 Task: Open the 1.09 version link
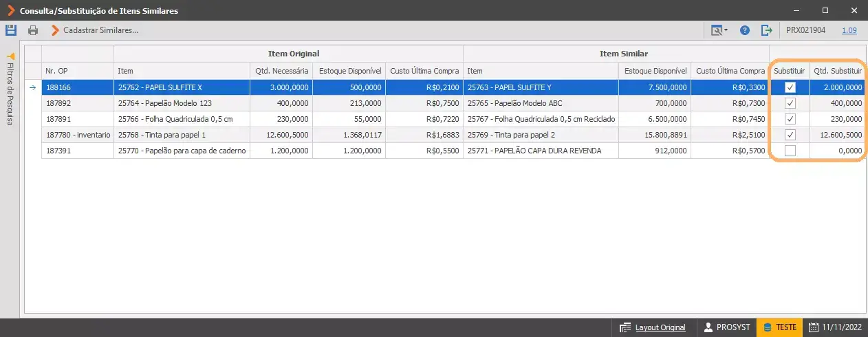849,30
